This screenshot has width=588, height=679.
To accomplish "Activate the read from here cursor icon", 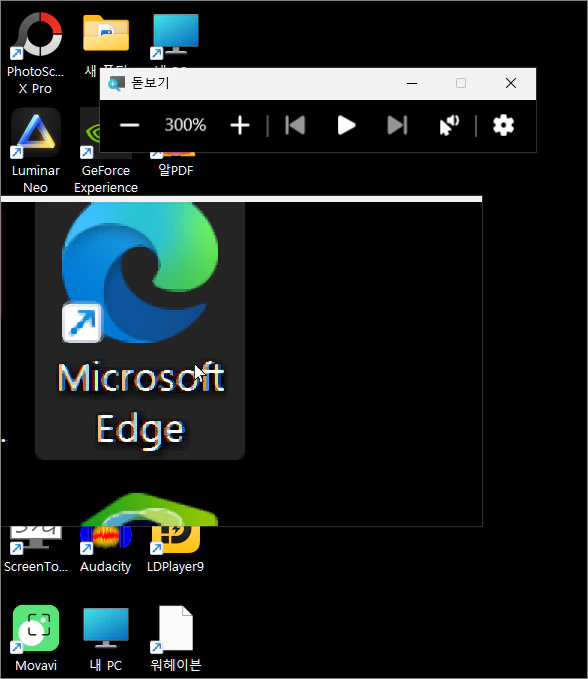I will point(449,126).
